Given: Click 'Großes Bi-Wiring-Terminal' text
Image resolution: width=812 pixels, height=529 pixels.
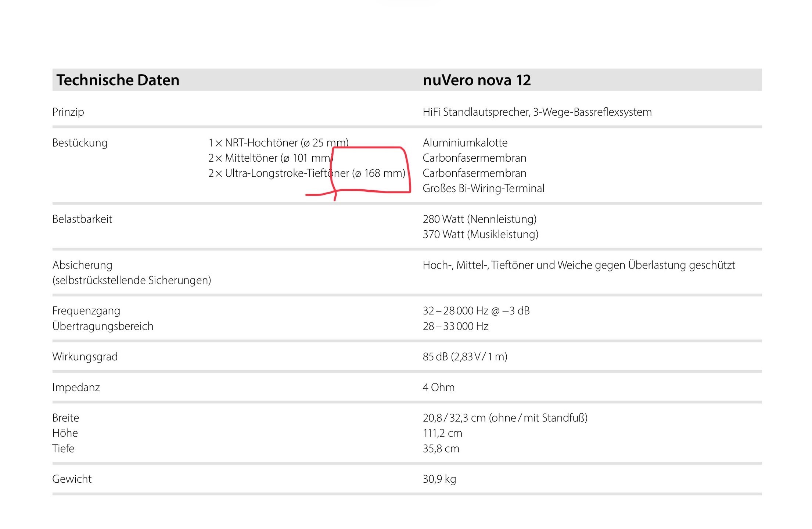Looking at the screenshot, I should 483,188.
